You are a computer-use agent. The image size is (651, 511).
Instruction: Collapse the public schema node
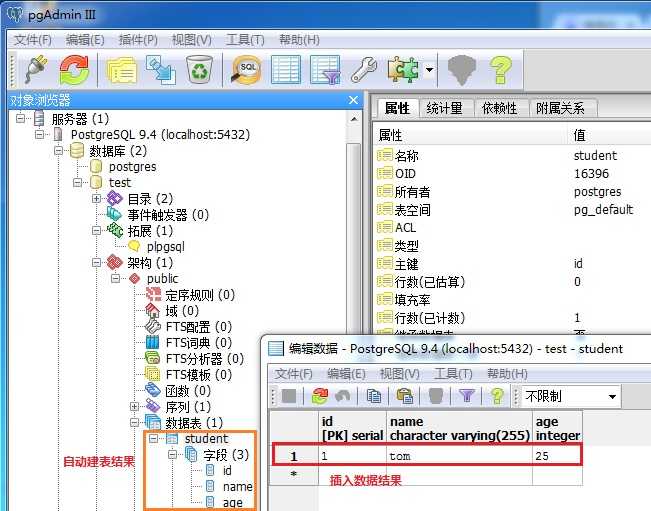tap(115, 279)
